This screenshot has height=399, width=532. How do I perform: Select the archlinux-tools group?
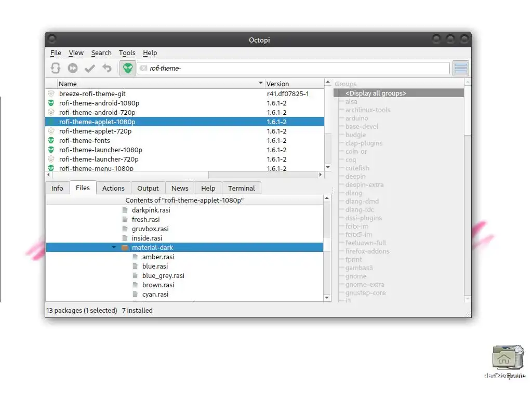[x=368, y=110]
